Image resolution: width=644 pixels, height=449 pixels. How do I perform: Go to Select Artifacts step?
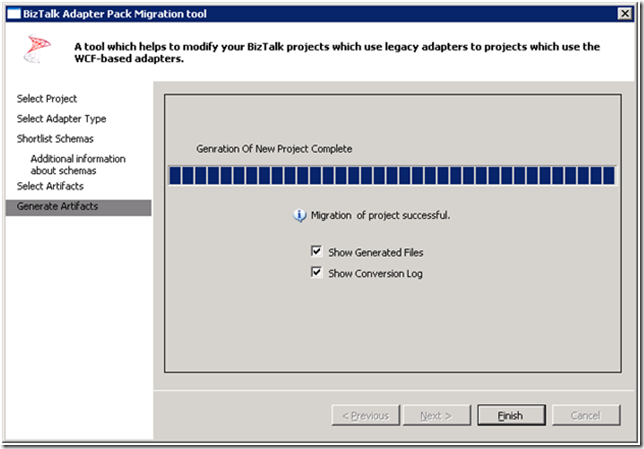(50, 186)
